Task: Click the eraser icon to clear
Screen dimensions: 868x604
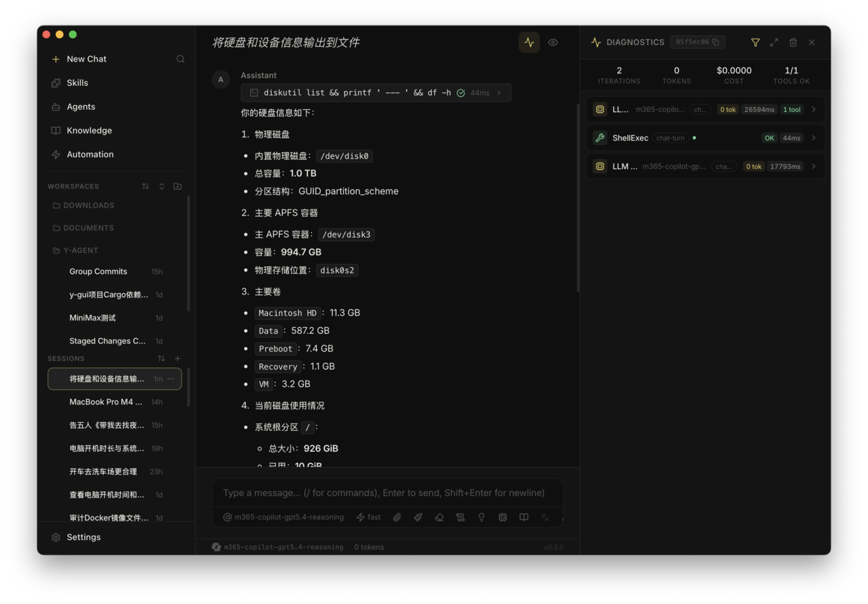Action: [439, 517]
